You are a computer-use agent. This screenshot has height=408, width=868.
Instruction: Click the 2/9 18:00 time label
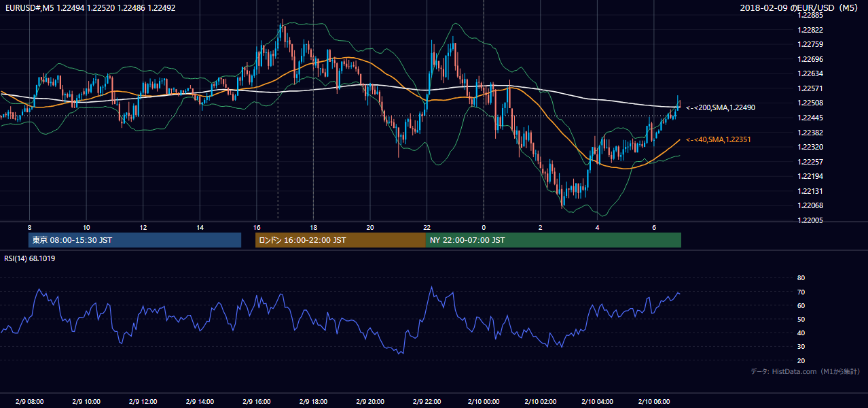click(313, 401)
